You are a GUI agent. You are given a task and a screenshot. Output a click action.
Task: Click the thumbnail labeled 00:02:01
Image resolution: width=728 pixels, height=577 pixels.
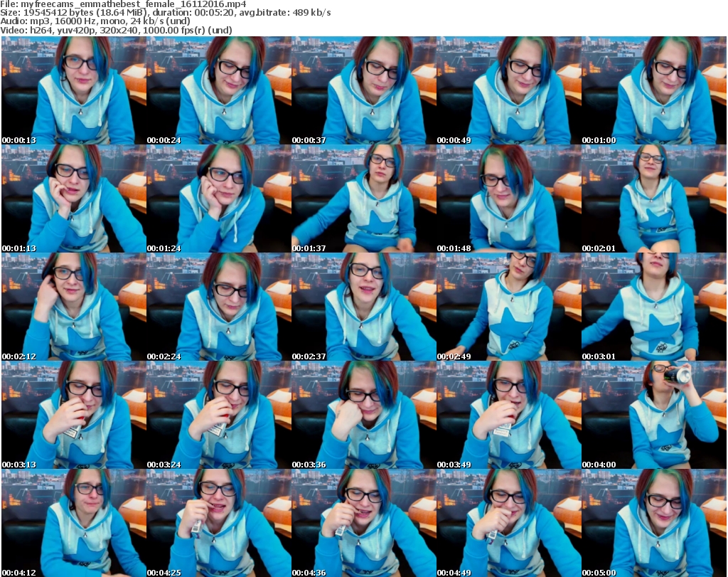pyautogui.click(x=653, y=198)
